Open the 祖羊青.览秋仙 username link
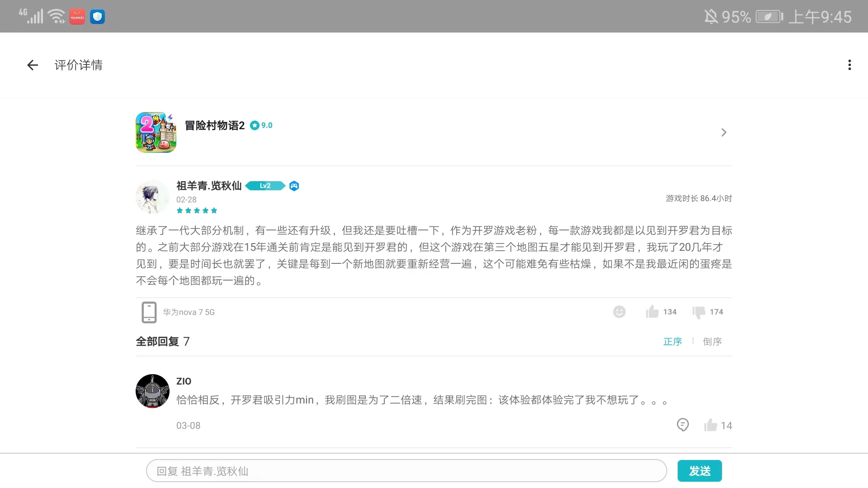Screen dimensions: 868x488 coord(209,186)
